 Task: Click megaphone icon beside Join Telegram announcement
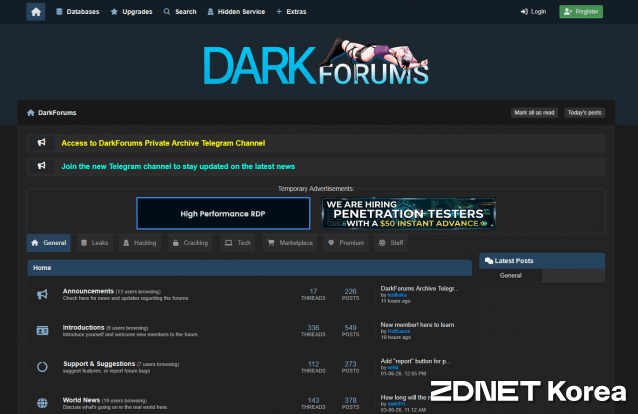(x=42, y=166)
